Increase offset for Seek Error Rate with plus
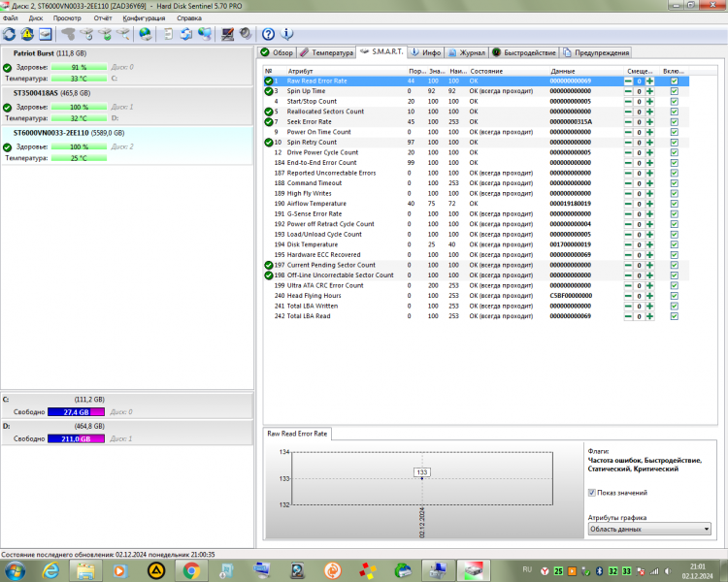Image resolution: width=728 pixels, height=582 pixels. tap(649, 122)
